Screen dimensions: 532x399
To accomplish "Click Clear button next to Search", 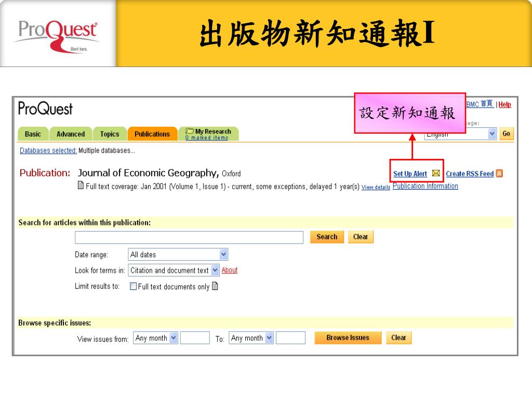I will point(361,237).
